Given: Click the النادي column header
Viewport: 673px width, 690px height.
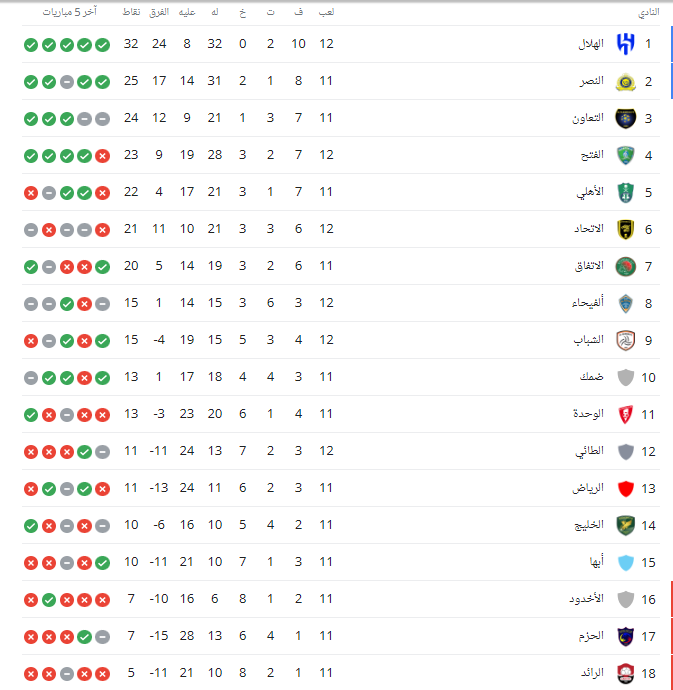Looking at the screenshot, I should (649, 12).
